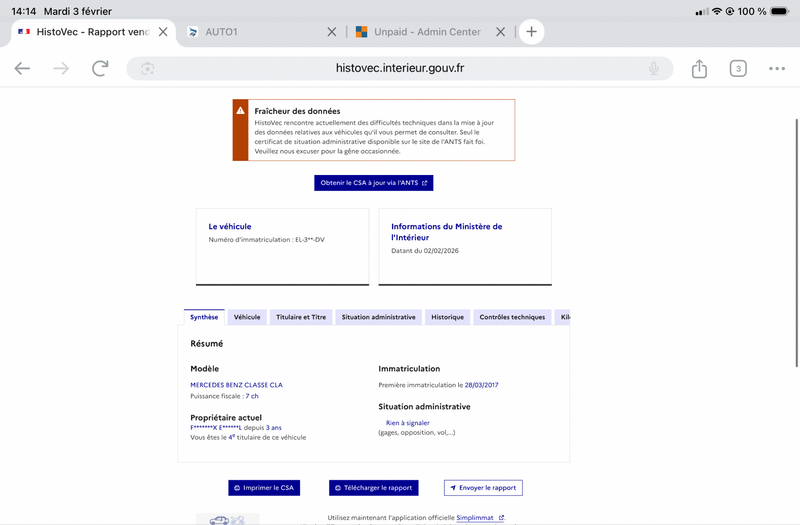Click Télécharger le rapport button
Viewport: 800px width, 525px height.
(373, 488)
